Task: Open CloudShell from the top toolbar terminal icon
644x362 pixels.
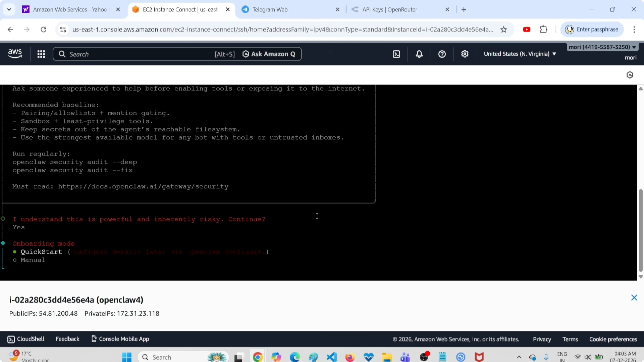Action: 396,54
